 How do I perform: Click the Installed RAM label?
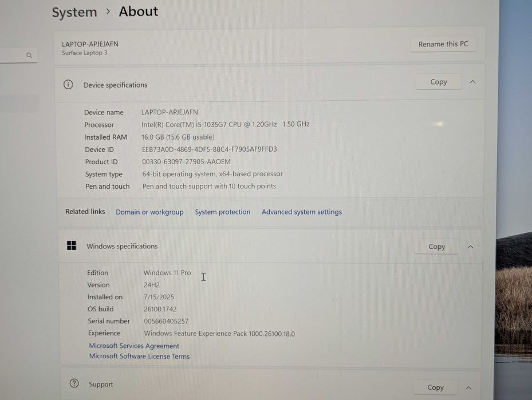click(x=106, y=137)
